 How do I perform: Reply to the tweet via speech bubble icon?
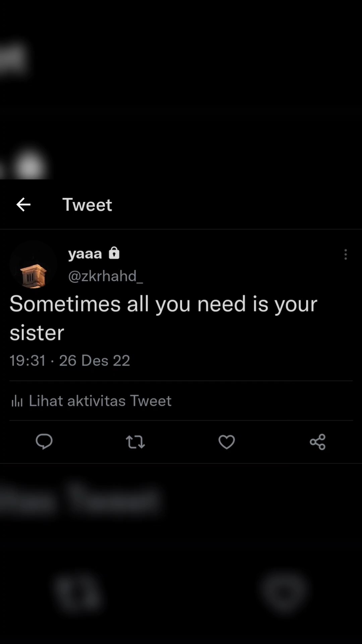(44, 441)
